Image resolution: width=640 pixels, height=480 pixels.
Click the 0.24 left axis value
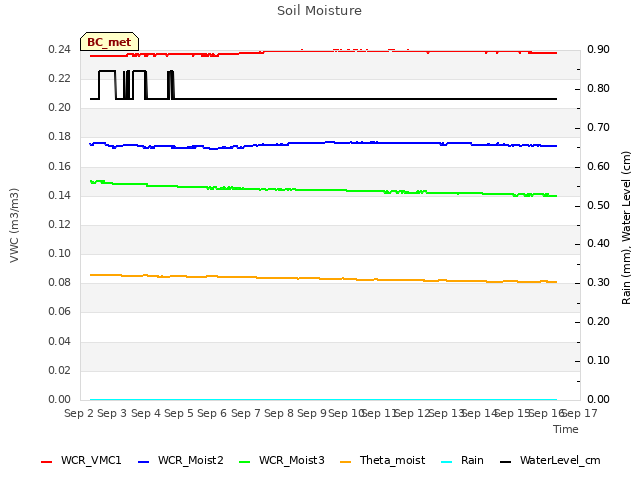click(60, 50)
